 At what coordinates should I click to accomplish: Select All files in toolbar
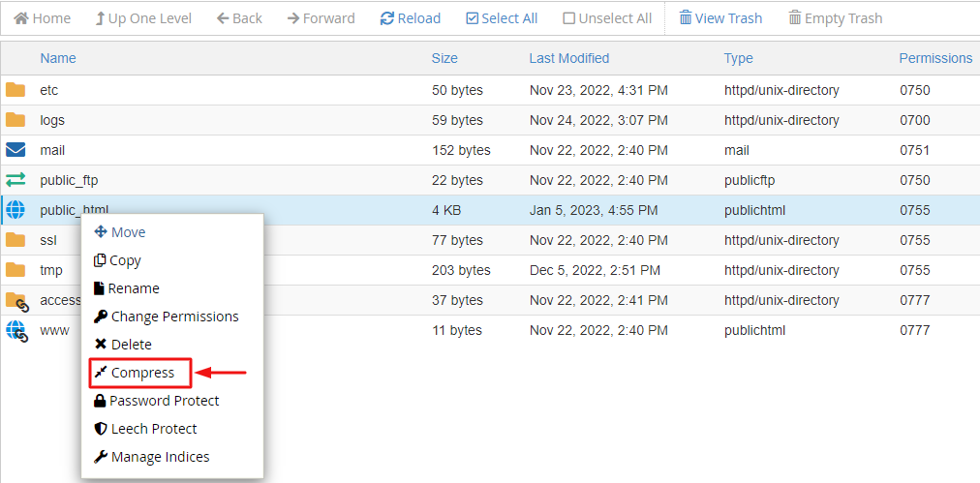tap(502, 18)
